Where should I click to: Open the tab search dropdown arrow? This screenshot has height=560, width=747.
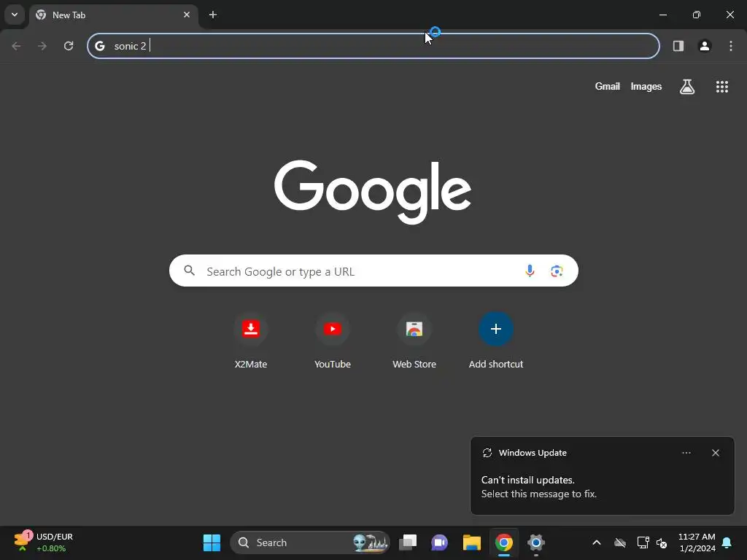[x=15, y=15]
